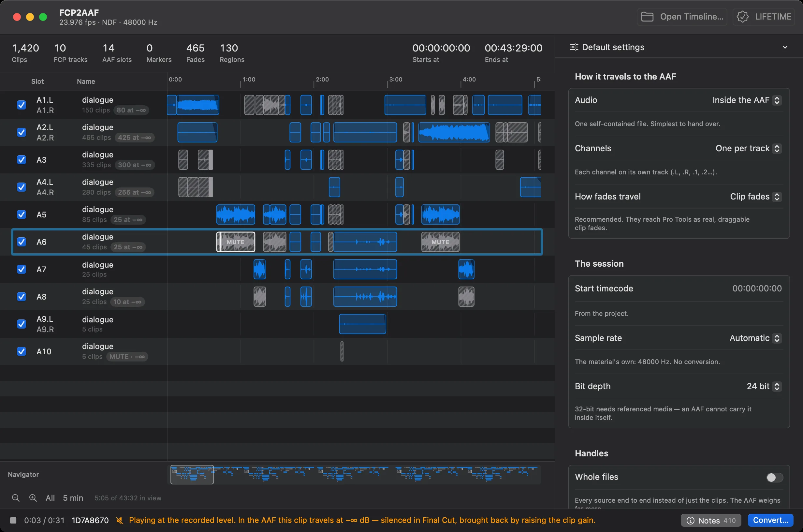Uncheck the A7 slot checkbox
Viewport: 803px width, 532px height.
tap(22, 269)
